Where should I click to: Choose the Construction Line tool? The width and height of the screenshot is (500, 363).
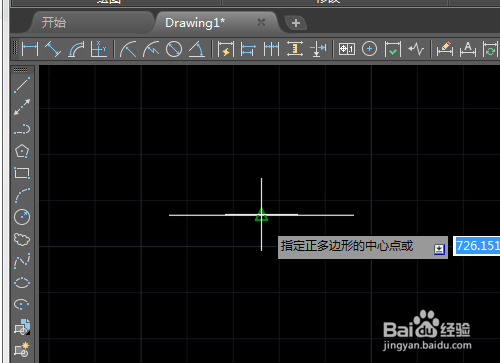[22, 107]
